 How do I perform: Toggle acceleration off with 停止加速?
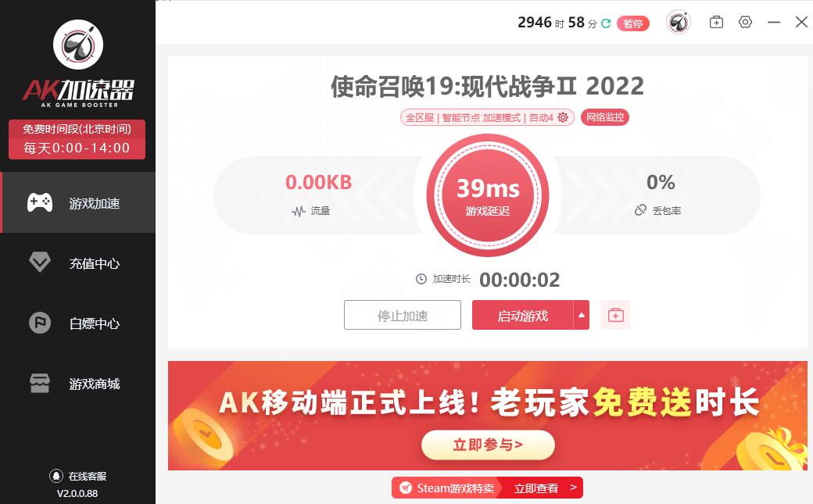tap(403, 315)
